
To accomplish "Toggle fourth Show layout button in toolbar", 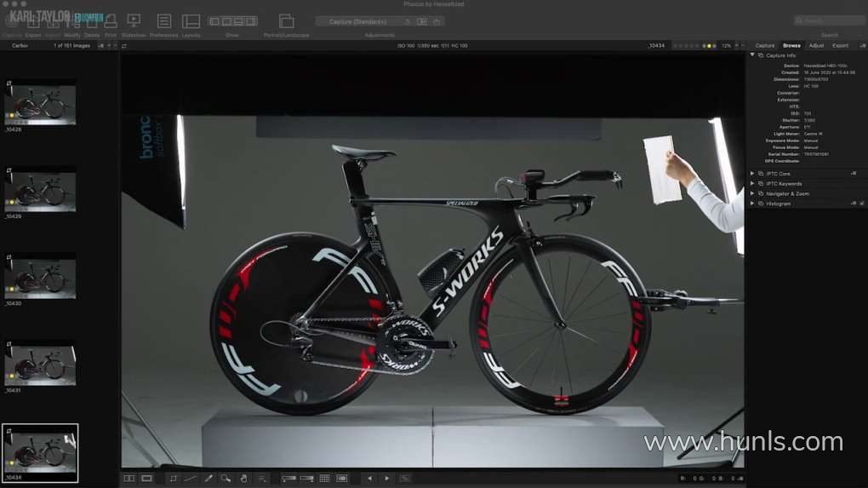I will point(251,21).
